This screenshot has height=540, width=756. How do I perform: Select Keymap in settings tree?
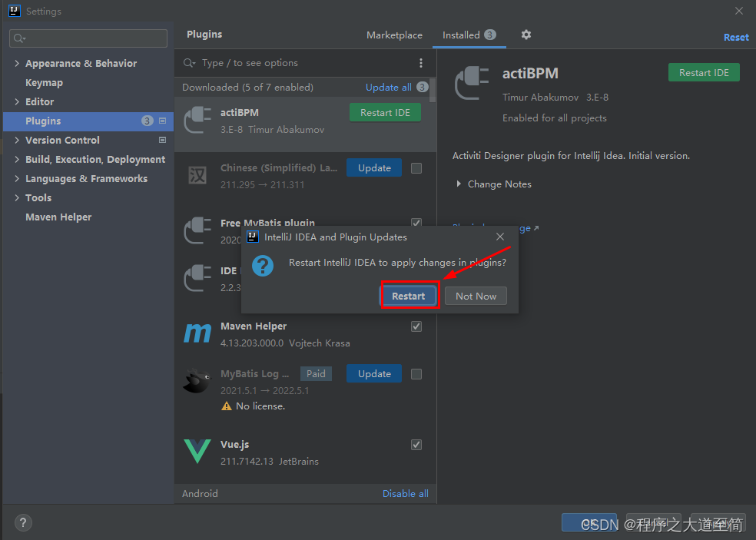click(44, 82)
